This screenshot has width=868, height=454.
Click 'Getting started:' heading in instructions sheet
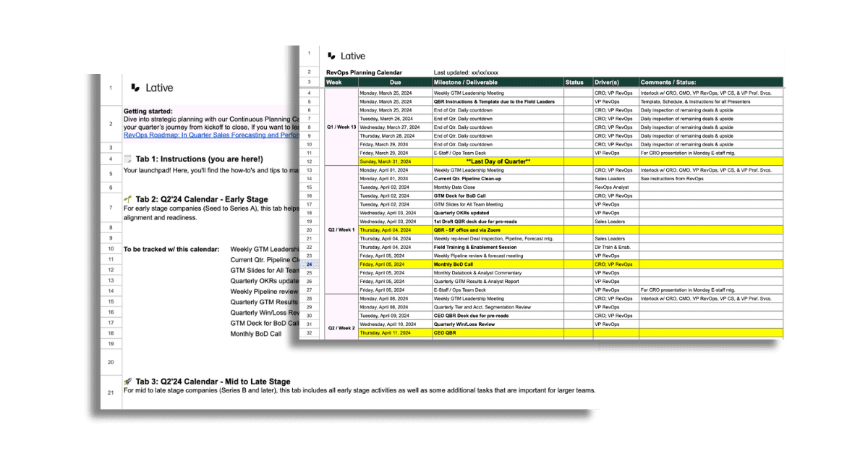point(148,111)
